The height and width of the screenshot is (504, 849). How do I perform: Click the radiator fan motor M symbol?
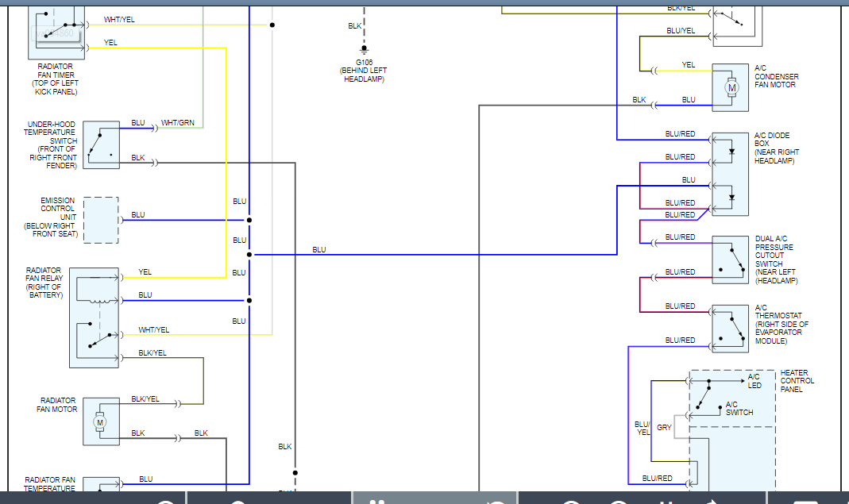coord(99,422)
